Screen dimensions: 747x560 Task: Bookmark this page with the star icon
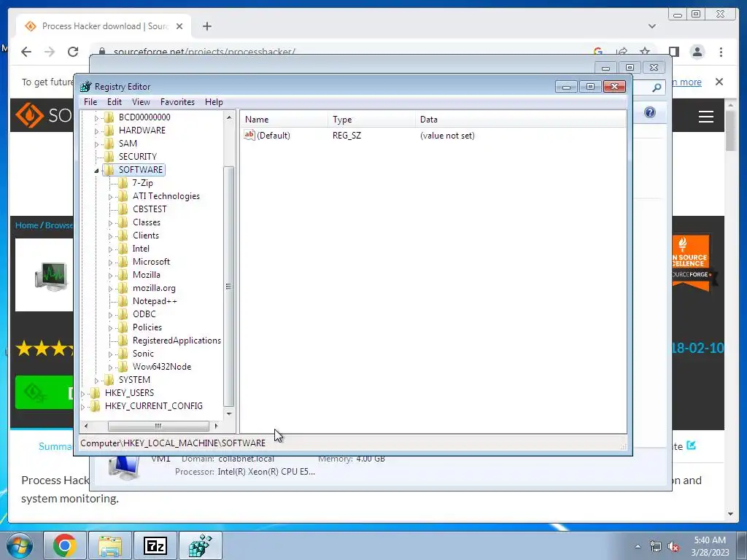point(645,51)
